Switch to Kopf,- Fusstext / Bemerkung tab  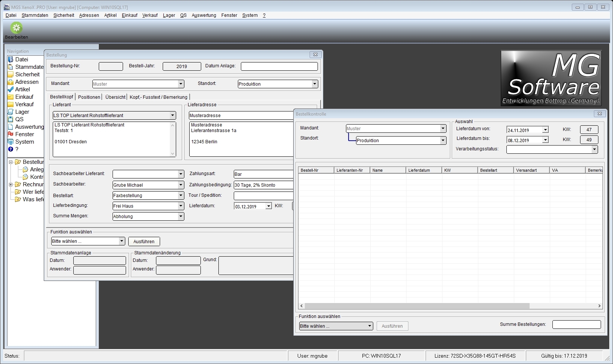(158, 97)
